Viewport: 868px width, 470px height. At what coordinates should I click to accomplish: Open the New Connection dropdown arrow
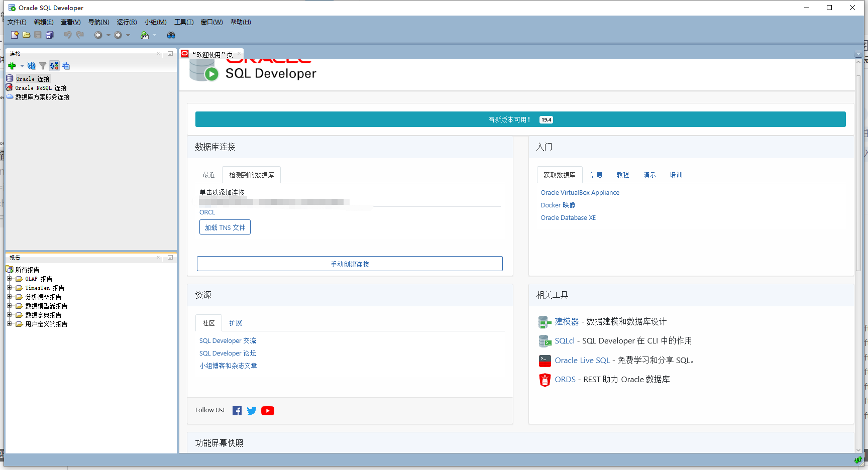(22, 66)
